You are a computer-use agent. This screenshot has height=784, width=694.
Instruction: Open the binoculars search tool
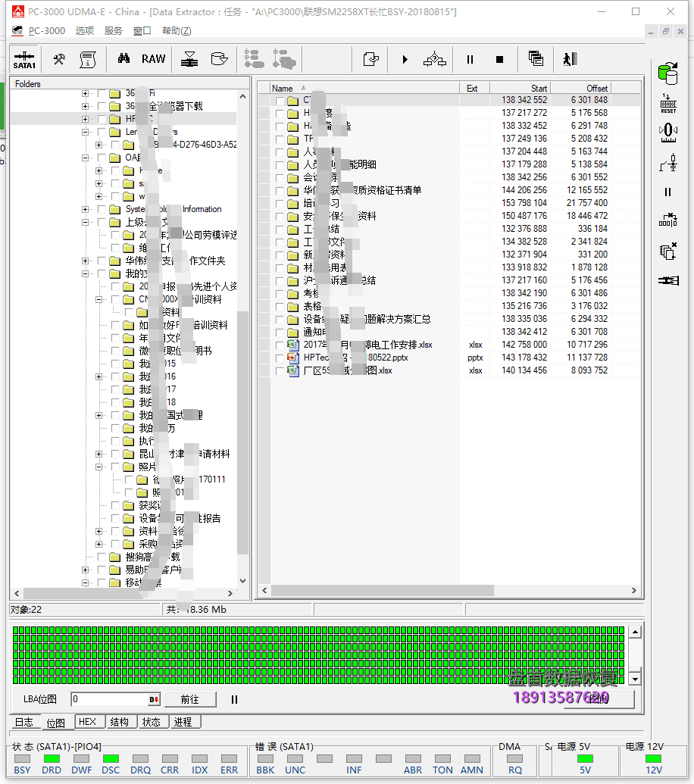[x=123, y=58]
